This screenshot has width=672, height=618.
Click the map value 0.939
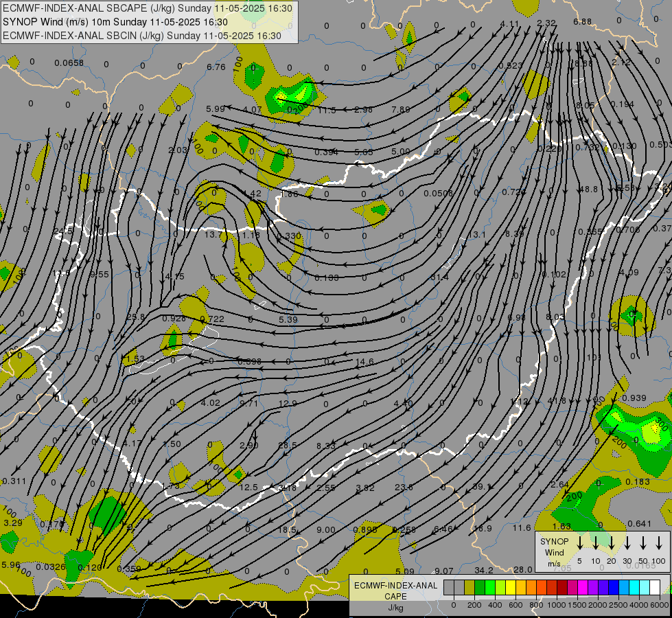[x=634, y=398]
